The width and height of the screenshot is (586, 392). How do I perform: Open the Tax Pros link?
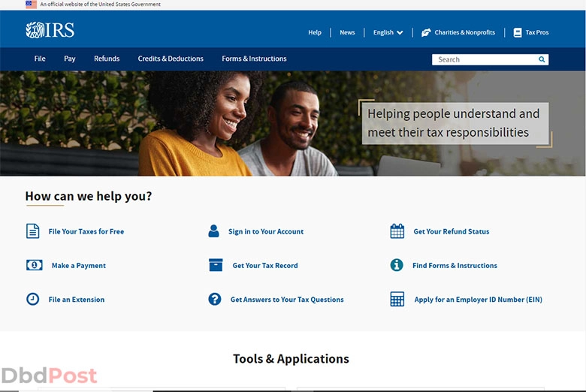pos(537,32)
